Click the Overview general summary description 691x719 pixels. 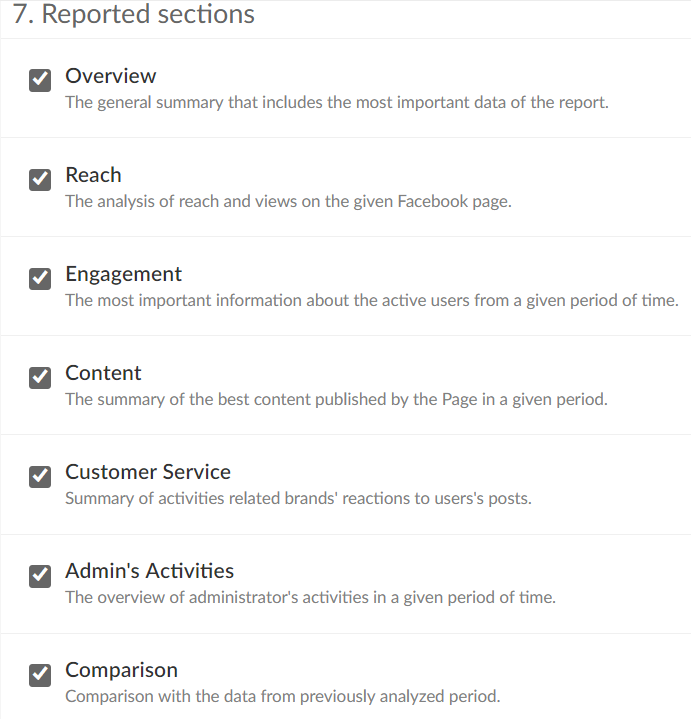pyautogui.click(x=336, y=102)
